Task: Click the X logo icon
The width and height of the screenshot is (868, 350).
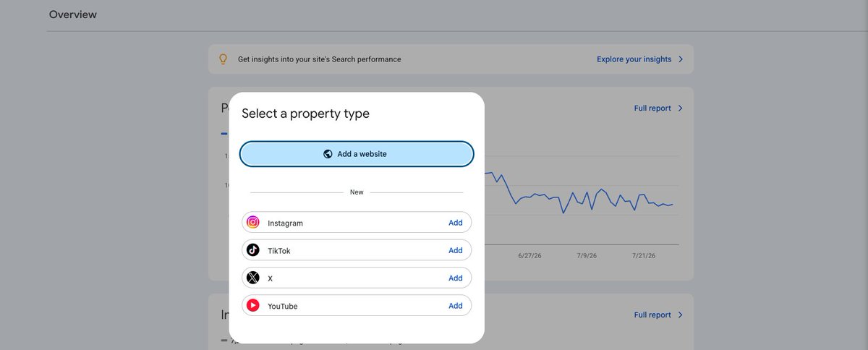Action: coord(253,278)
